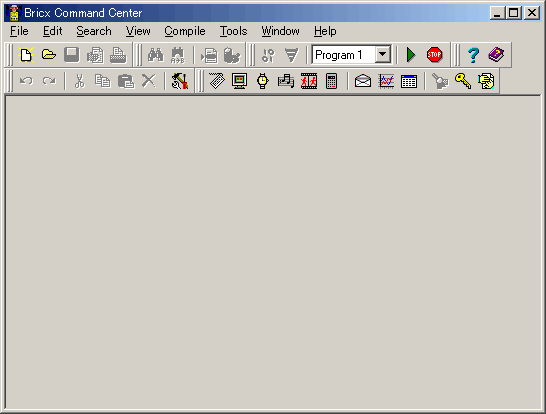Open the Compile menu
This screenshot has height=414, width=546.
point(185,31)
